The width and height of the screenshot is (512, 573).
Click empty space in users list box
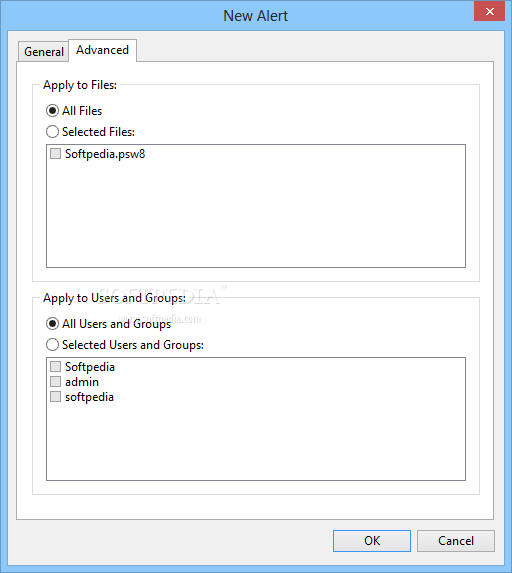[256, 442]
